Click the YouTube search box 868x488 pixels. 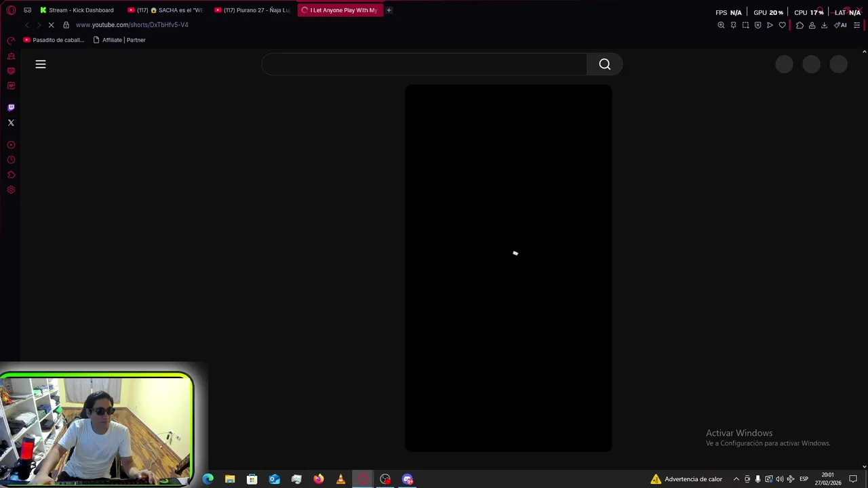(424, 64)
